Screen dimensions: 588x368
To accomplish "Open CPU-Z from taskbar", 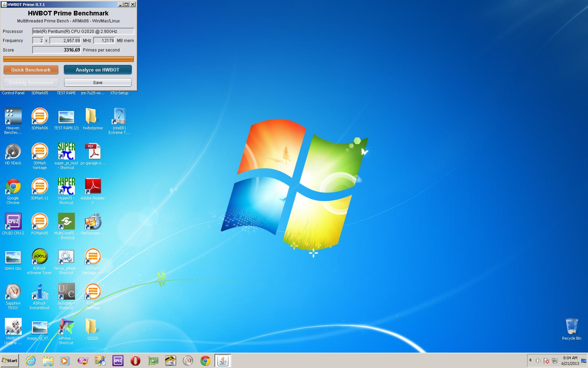I will coord(118,361).
